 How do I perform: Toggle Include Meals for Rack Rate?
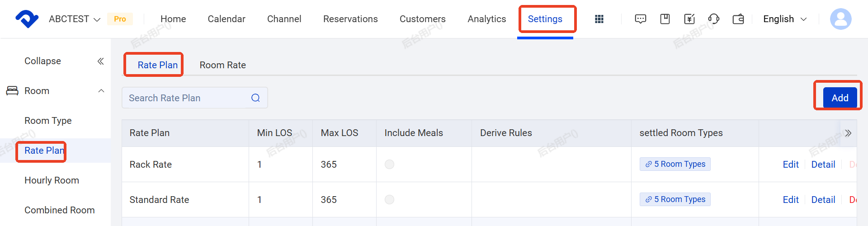pos(389,164)
